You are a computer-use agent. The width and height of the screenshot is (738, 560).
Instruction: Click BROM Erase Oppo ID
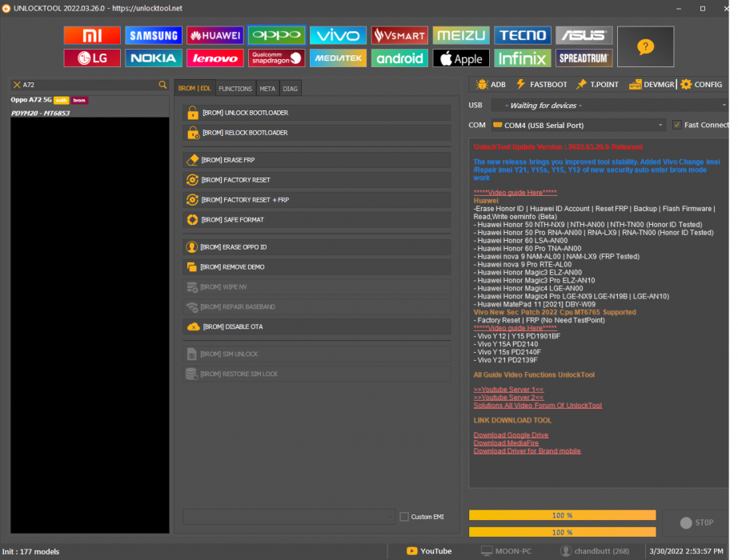click(317, 247)
